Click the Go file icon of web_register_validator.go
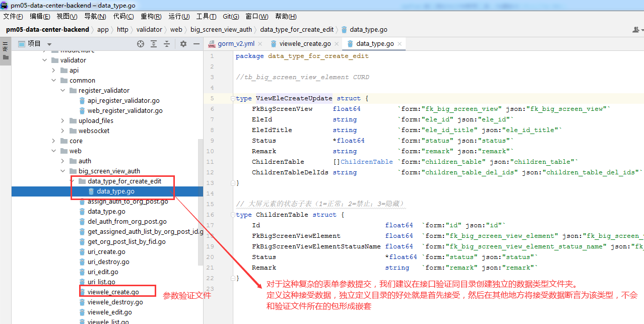644x324 pixels. (x=82, y=110)
